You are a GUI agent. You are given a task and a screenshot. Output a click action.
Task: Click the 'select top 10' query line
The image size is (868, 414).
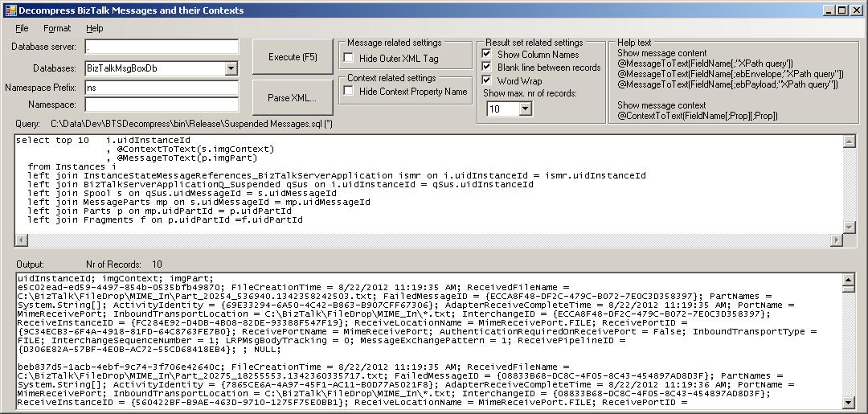(x=103, y=140)
